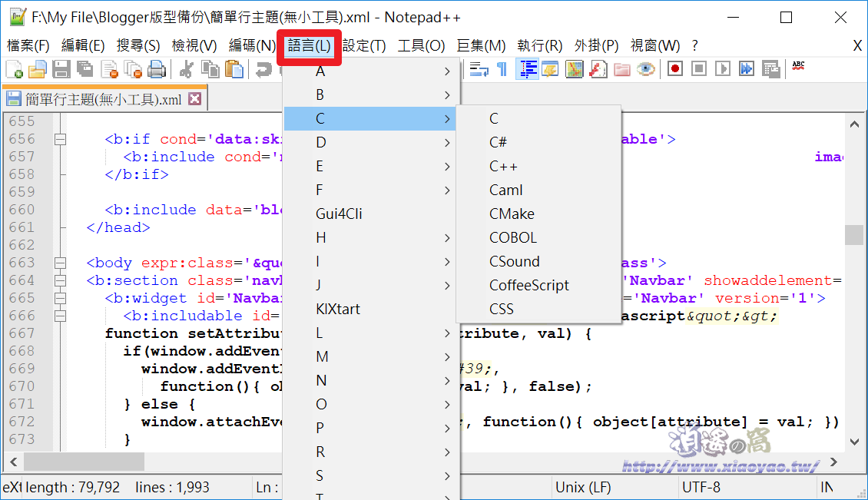Viewport: 868px width, 500px height.
Task: Run spell check with the ABC icon
Action: [797, 69]
